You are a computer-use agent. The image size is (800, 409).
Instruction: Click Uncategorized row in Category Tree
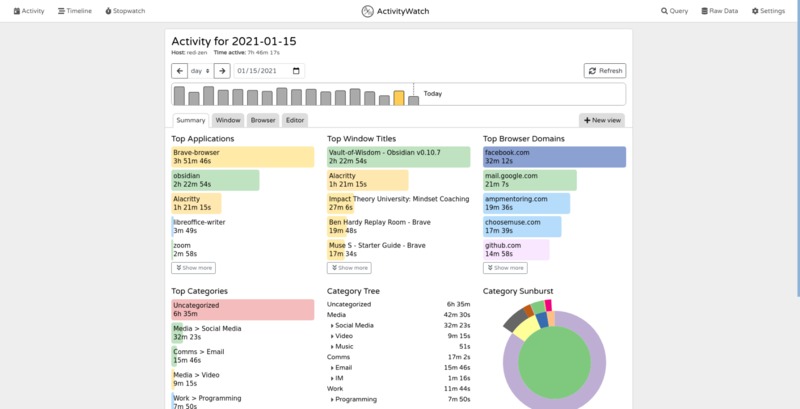[398, 304]
